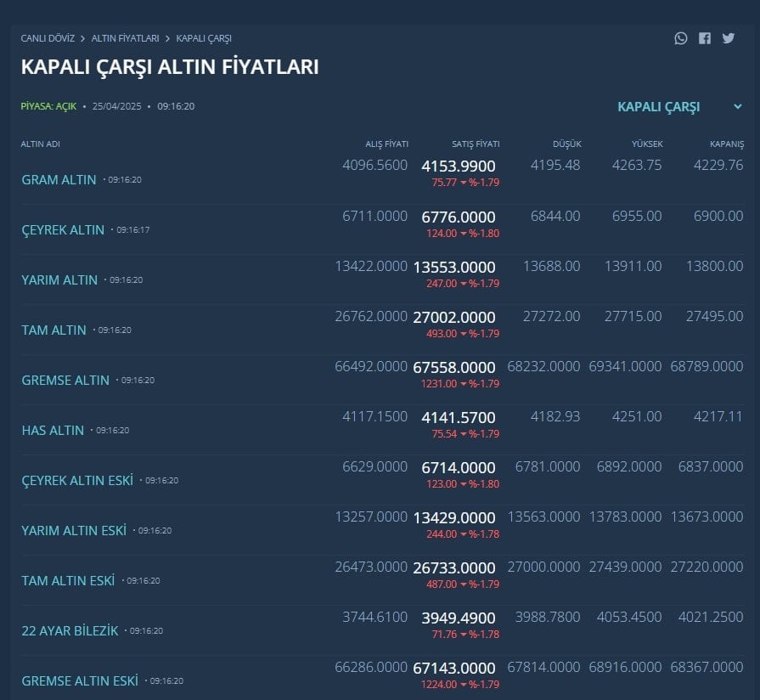Click the ALIŞ FİYATI column header
Viewport: 760px width, 700px height.
point(386,144)
